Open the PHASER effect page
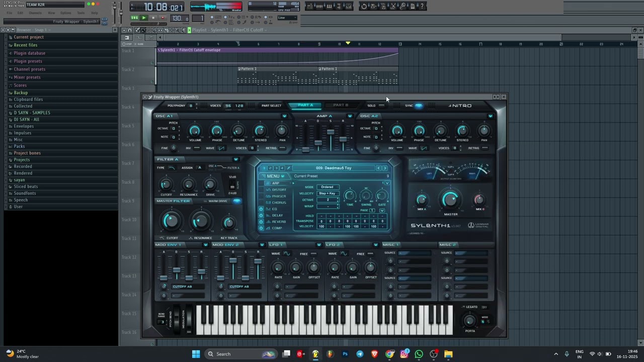Screen dimensions: 644x362 coord(279,196)
